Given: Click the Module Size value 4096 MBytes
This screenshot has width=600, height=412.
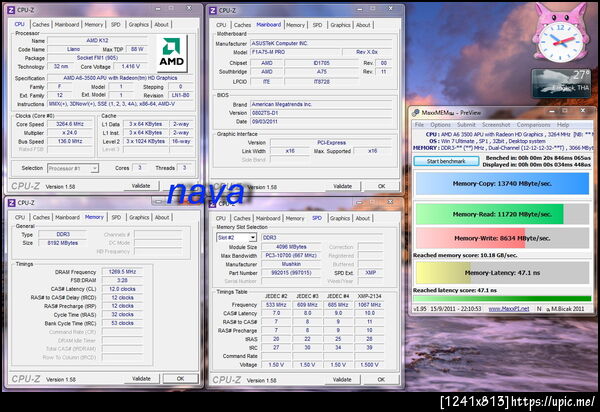Looking at the screenshot, I should [291, 247].
